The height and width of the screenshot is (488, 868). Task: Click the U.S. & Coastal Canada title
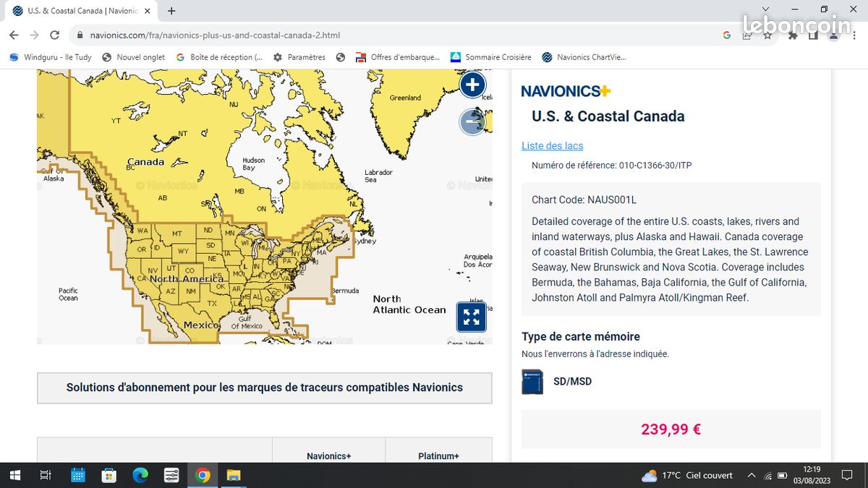click(x=608, y=116)
